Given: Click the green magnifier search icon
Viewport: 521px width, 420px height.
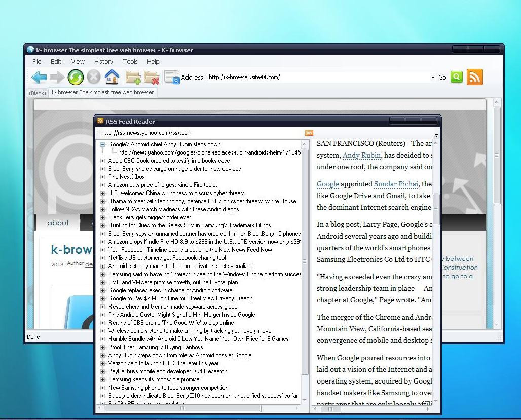Looking at the screenshot, I should (457, 77).
